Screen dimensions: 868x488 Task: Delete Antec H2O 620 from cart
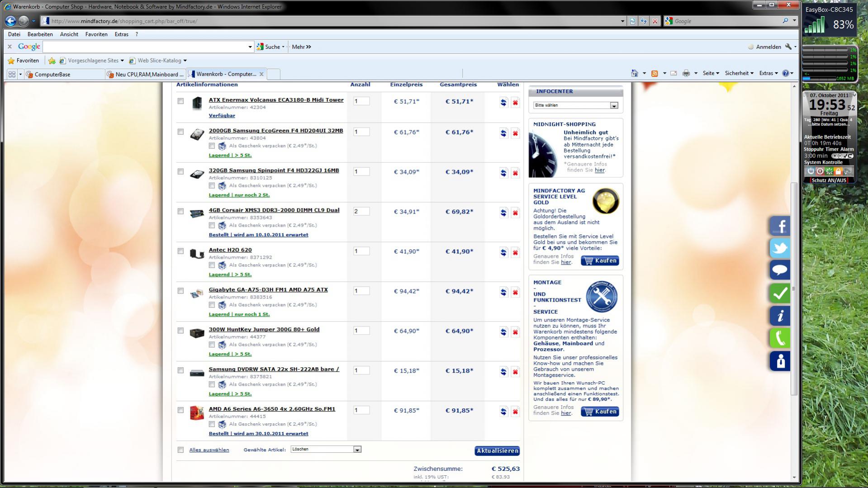coord(515,253)
